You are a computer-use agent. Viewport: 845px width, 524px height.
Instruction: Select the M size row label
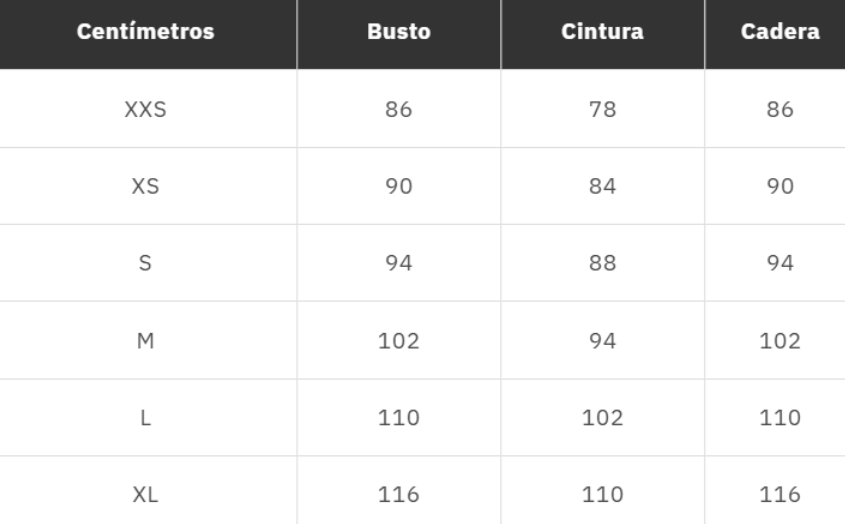(147, 341)
